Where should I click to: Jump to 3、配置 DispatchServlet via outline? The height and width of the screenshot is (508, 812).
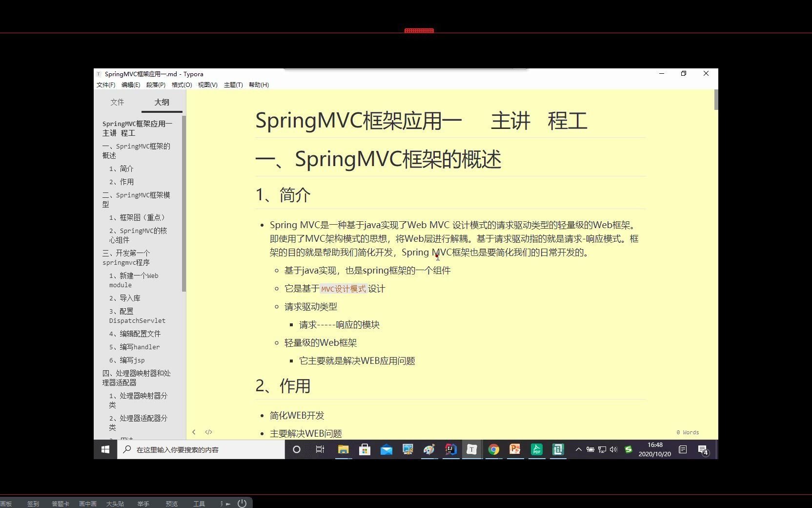point(137,316)
